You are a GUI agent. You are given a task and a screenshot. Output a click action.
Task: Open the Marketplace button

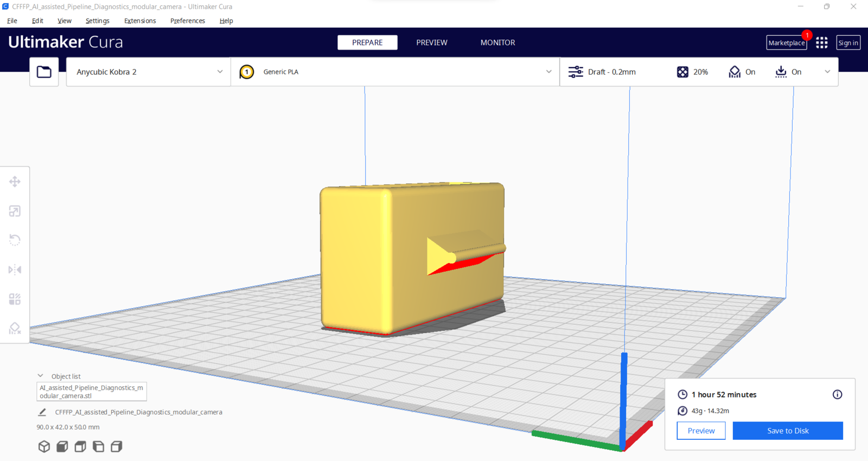(787, 43)
